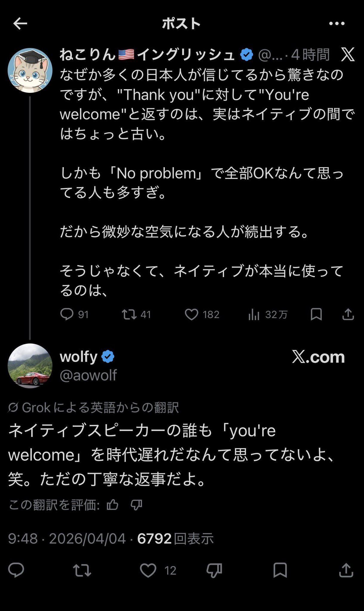364x611 pixels.
Task: Repost the parent post with 41 reposts
Action: pos(129,314)
